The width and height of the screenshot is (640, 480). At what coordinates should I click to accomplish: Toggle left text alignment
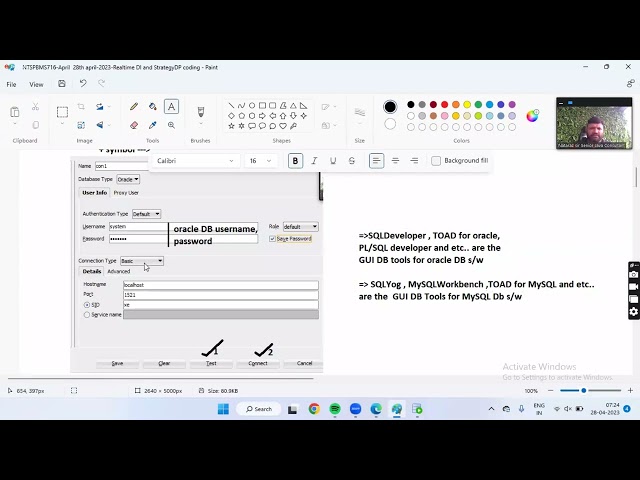(x=376, y=161)
